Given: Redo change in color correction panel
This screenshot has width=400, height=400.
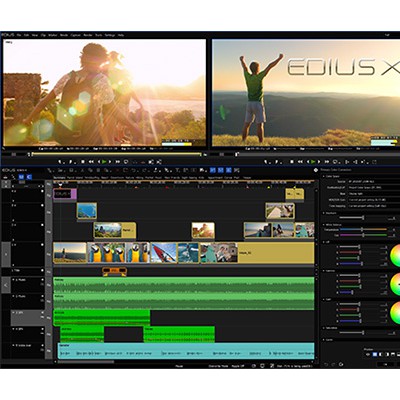Looking at the screenshot, I should pos(333,364).
